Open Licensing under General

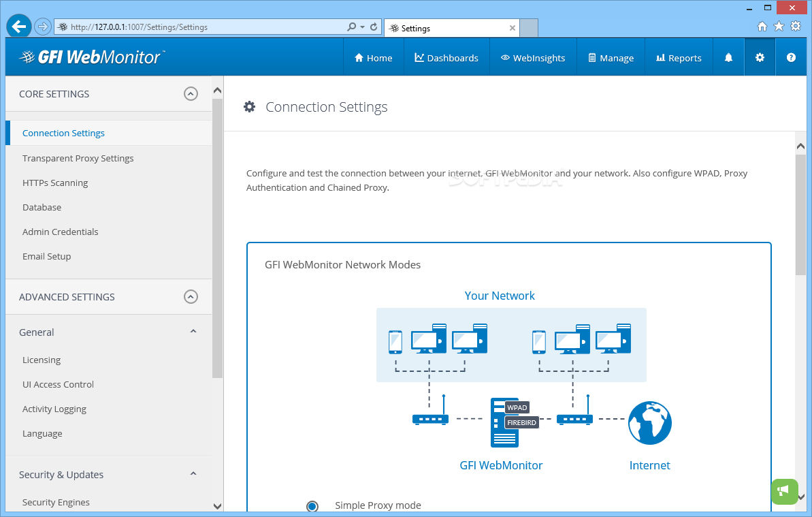(x=42, y=360)
